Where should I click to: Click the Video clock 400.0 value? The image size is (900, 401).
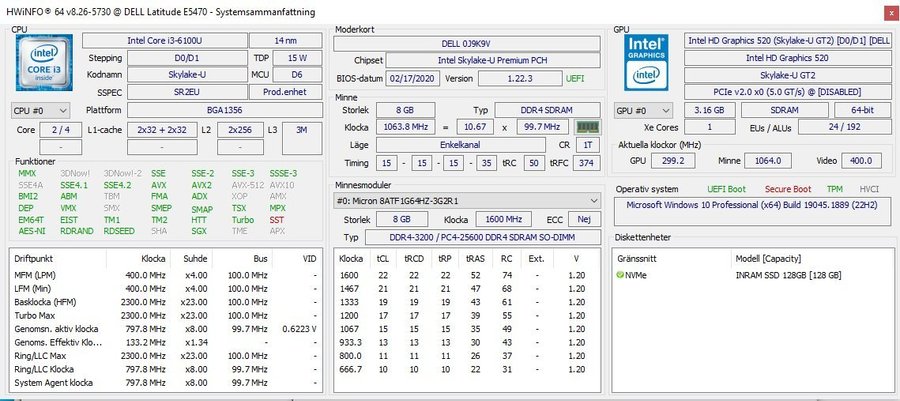click(862, 161)
